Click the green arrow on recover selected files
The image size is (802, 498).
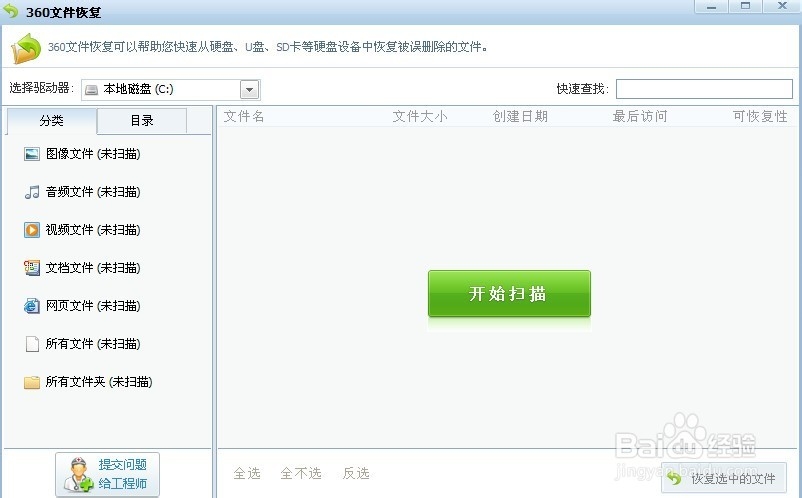675,479
